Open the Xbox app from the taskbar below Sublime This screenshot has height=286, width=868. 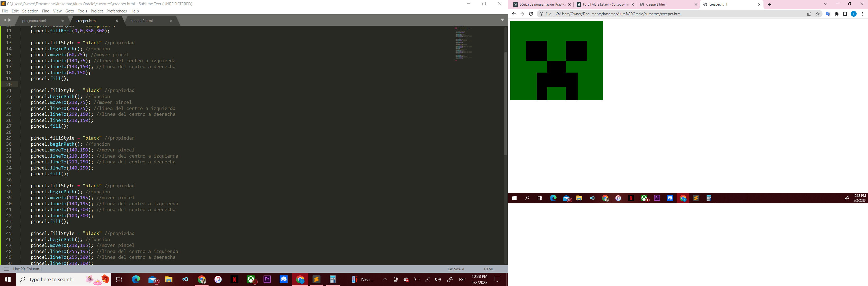251,279
